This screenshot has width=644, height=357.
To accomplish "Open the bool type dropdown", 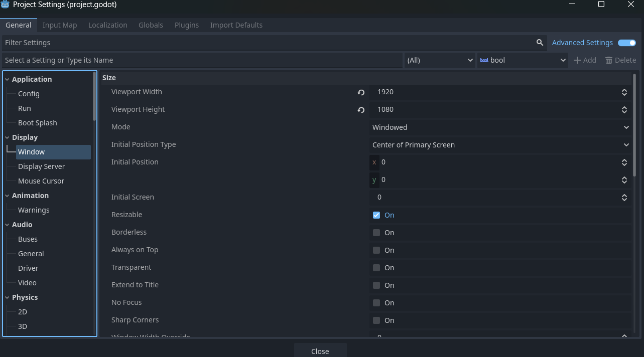I will pos(522,60).
